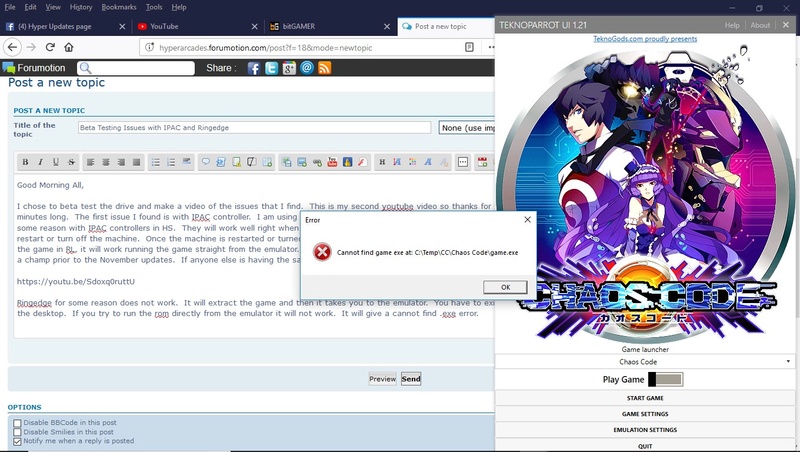Expand the Chaos Code game launcher dropdown
The height and width of the screenshot is (452, 800).
[x=645, y=362]
